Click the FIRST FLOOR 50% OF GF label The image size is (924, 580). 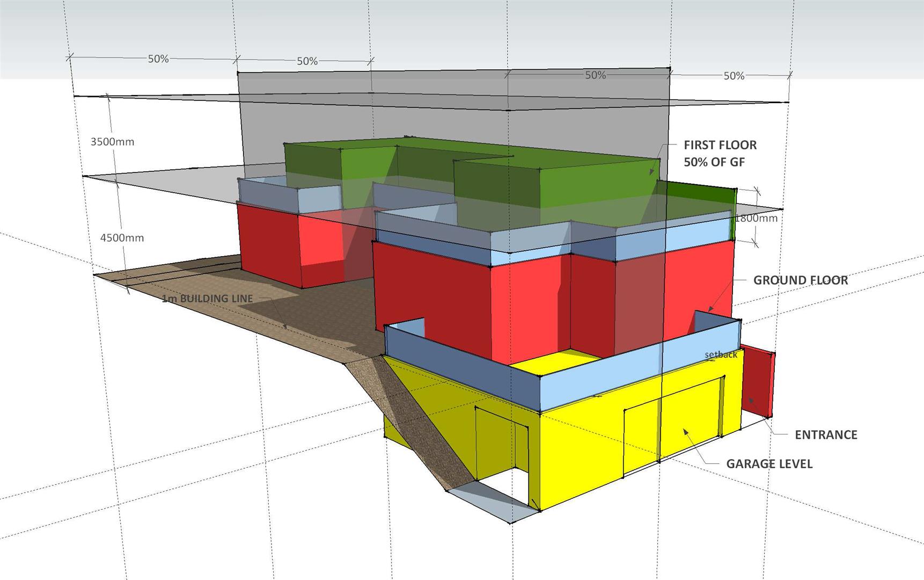click(x=720, y=153)
